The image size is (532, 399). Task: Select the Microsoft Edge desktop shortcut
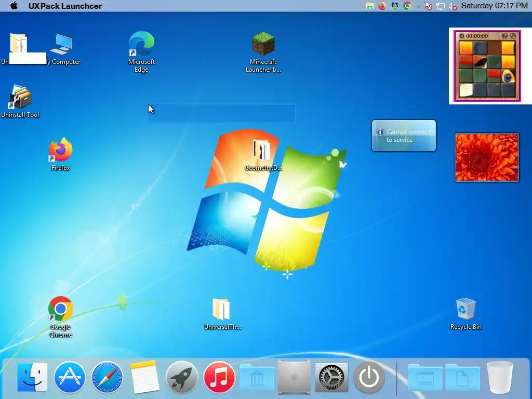click(x=141, y=51)
